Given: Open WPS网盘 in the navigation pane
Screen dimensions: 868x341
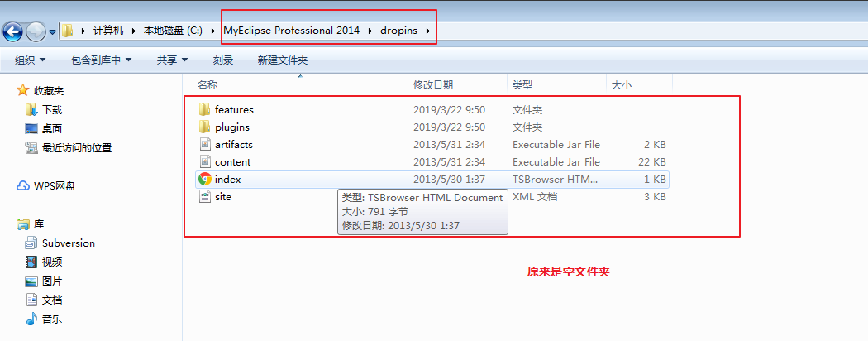Looking at the screenshot, I should 55,185.
